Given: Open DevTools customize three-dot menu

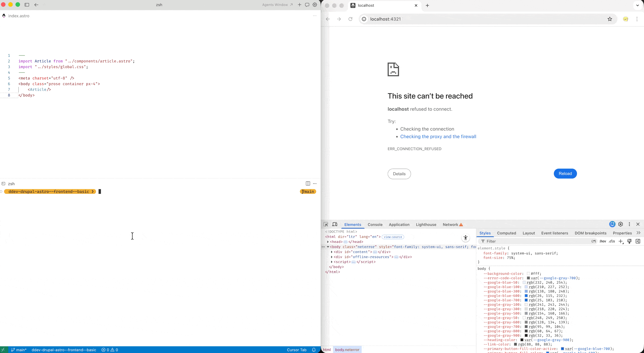Looking at the screenshot, I should [630, 224].
